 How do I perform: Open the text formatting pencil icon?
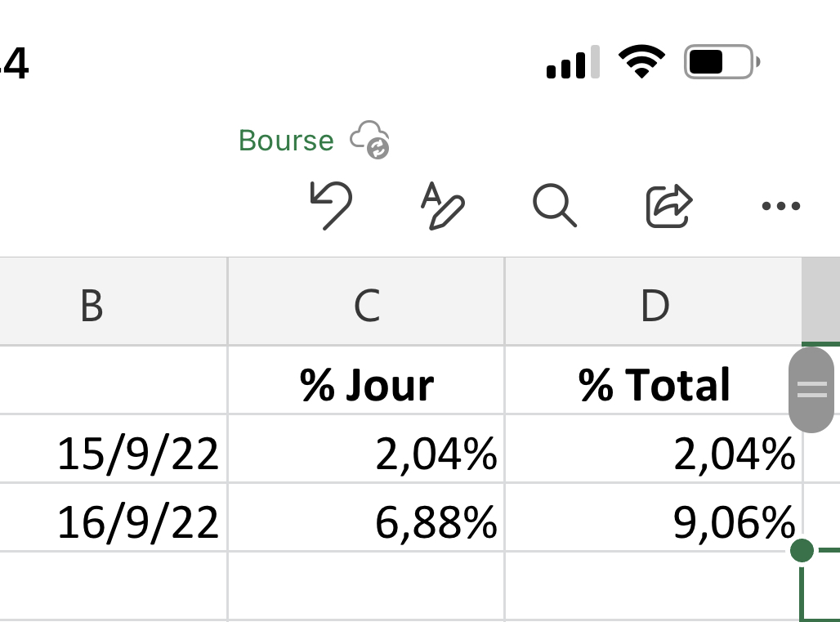[x=442, y=206]
